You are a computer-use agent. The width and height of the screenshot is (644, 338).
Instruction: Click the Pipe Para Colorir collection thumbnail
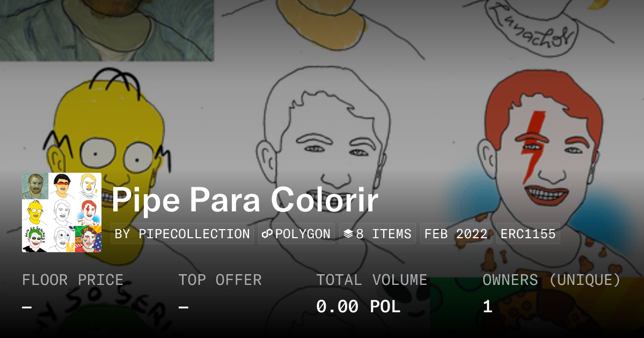click(x=62, y=212)
